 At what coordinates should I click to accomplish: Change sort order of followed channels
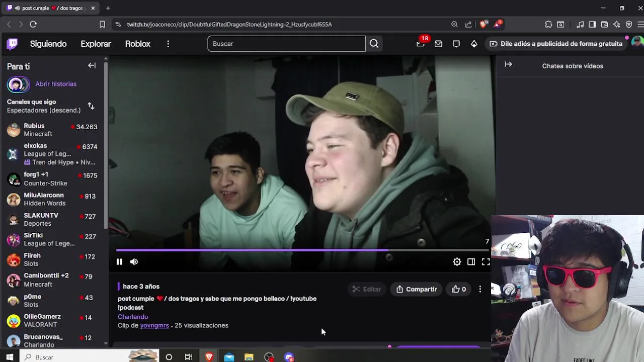(x=91, y=106)
